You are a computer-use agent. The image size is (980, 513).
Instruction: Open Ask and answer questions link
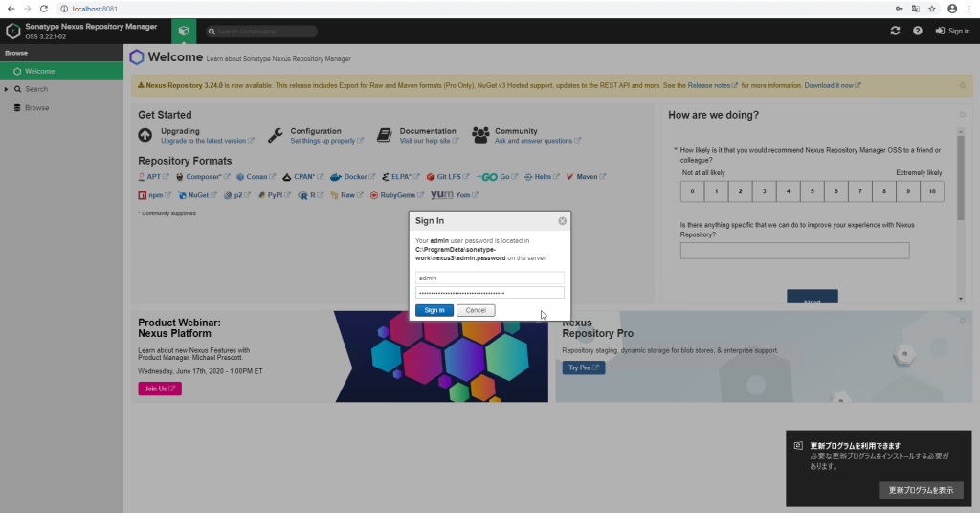tap(538, 141)
